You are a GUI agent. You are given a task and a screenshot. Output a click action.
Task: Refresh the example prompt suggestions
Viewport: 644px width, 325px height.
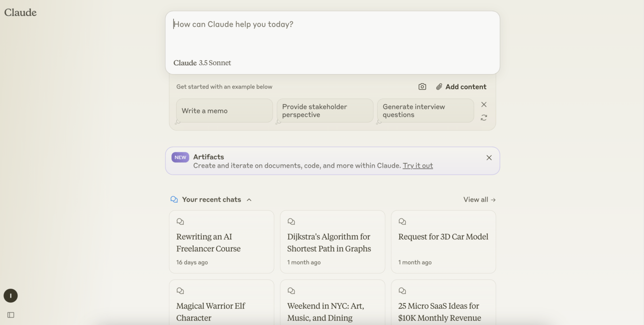484,118
